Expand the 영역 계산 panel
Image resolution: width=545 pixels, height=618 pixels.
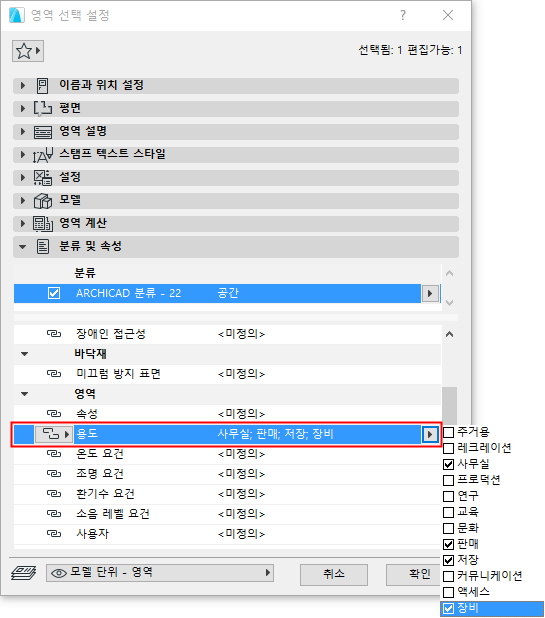click(22, 223)
